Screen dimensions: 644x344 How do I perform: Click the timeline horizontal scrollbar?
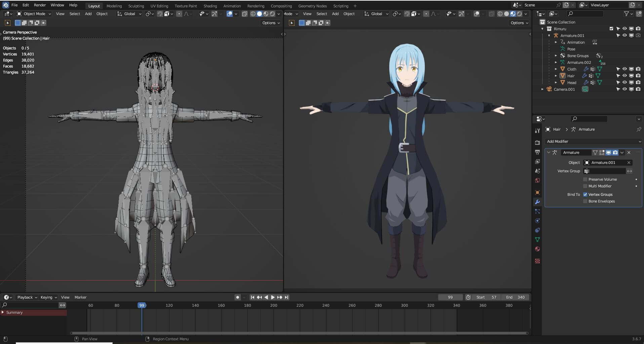tap(299, 333)
